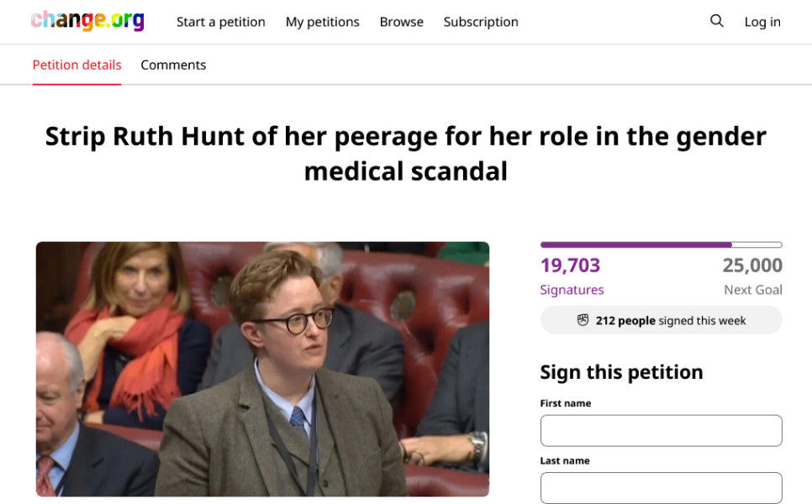The width and height of the screenshot is (812, 504).
Task: Open the Subscription page
Action: point(481,22)
